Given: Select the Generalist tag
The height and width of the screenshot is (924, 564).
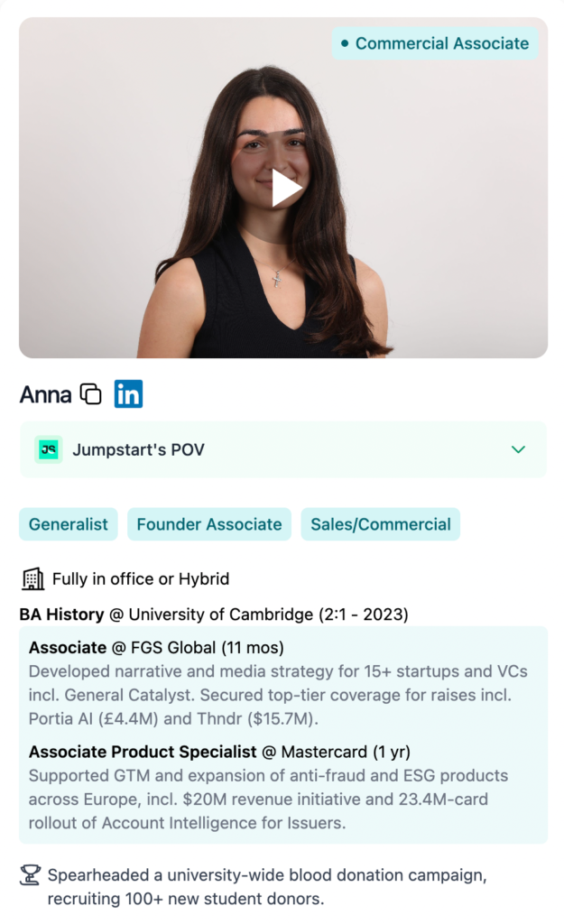Looking at the screenshot, I should coord(69,524).
